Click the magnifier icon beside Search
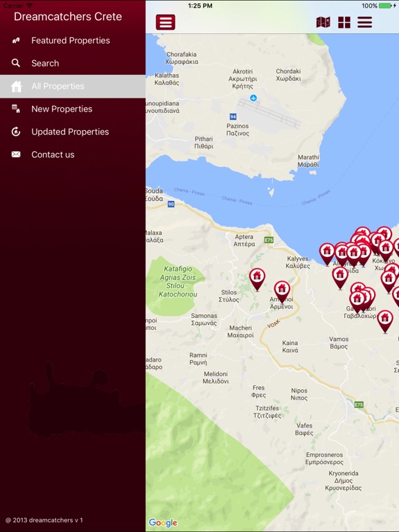The width and height of the screenshot is (399, 532). pos(16,63)
